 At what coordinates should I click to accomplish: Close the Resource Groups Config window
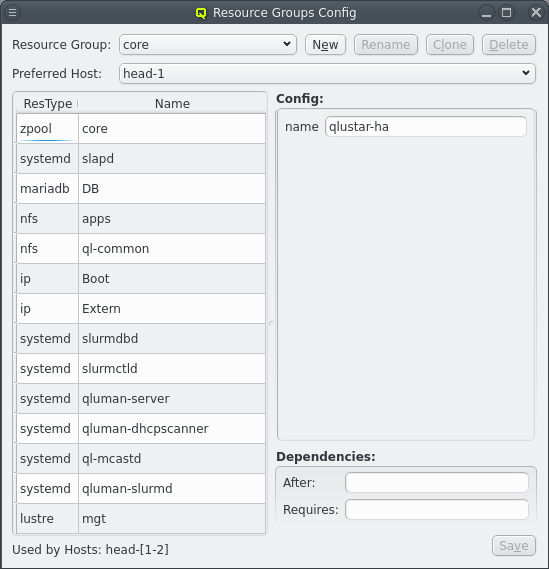[x=536, y=13]
